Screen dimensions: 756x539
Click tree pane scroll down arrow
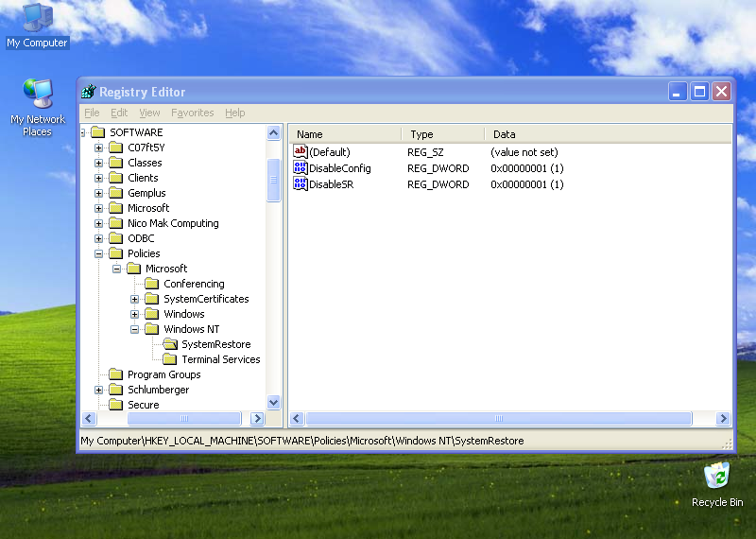[x=273, y=402]
